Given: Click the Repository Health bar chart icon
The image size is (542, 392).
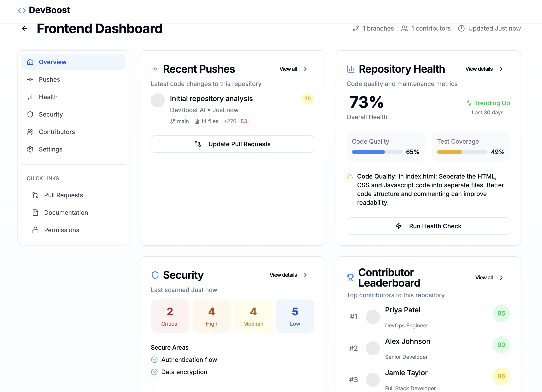Looking at the screenshot, I should click(x=351, y=69).
